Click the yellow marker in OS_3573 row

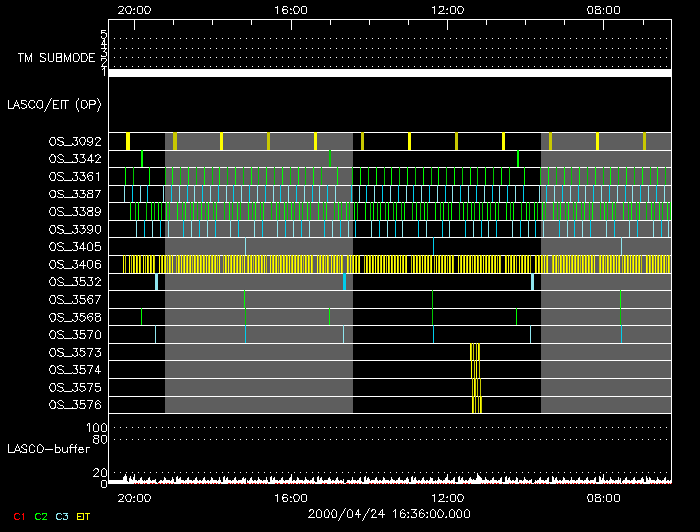pyautogui.click(x=475, y=352)
